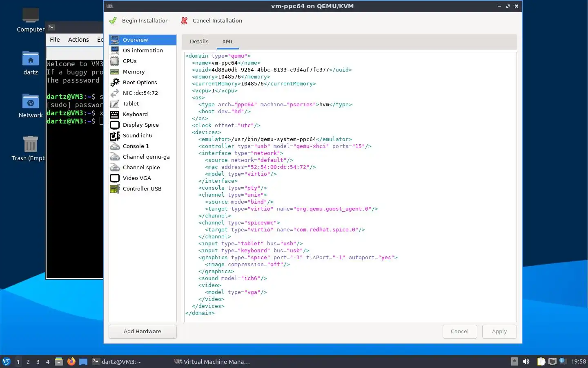Image resolution: width=588 pixels, height=368 pixels.
Task: Click the Apply button
Action: tap(499, 331)
